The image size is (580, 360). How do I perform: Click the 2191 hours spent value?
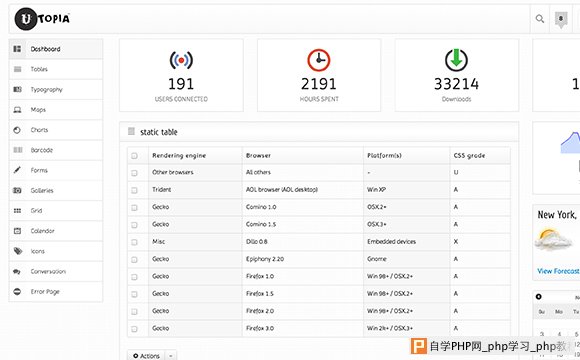pos(318,84)
